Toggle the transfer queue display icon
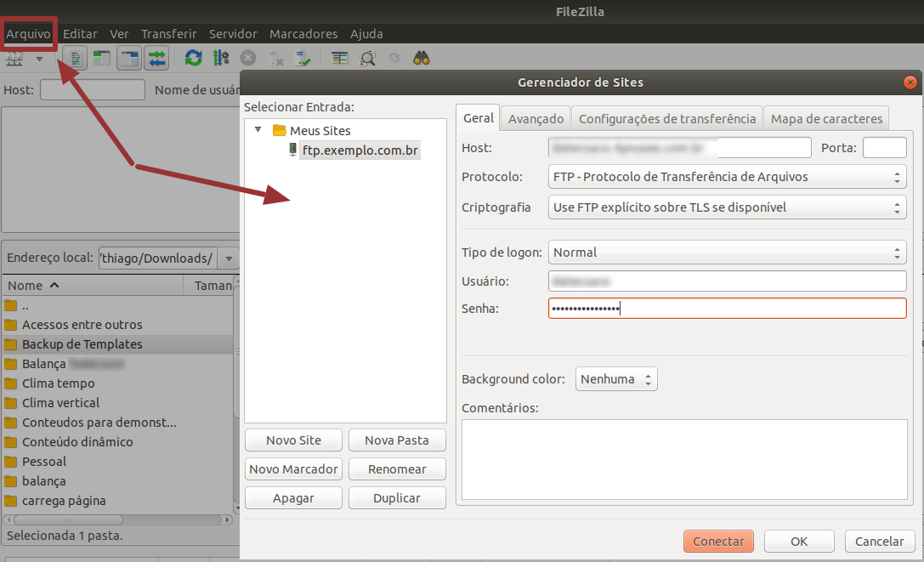The width and height of the screenshot is (924, 562). click(156, 59)
